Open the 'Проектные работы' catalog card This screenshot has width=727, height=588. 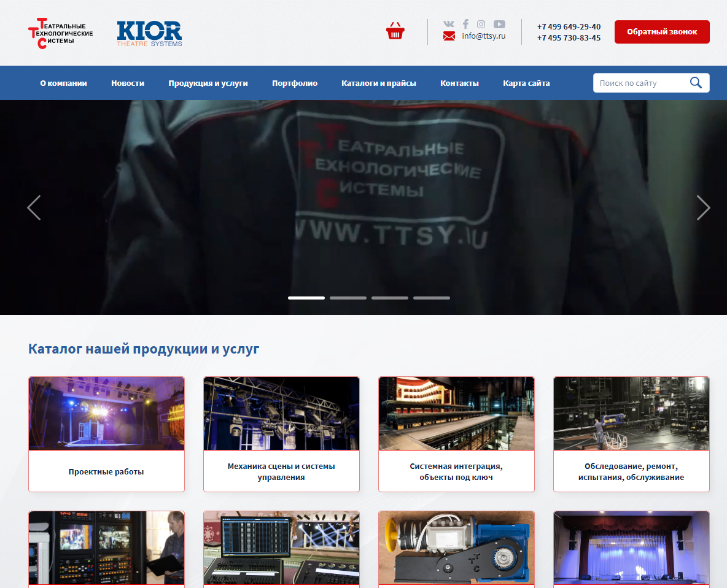tap(106, 433)
